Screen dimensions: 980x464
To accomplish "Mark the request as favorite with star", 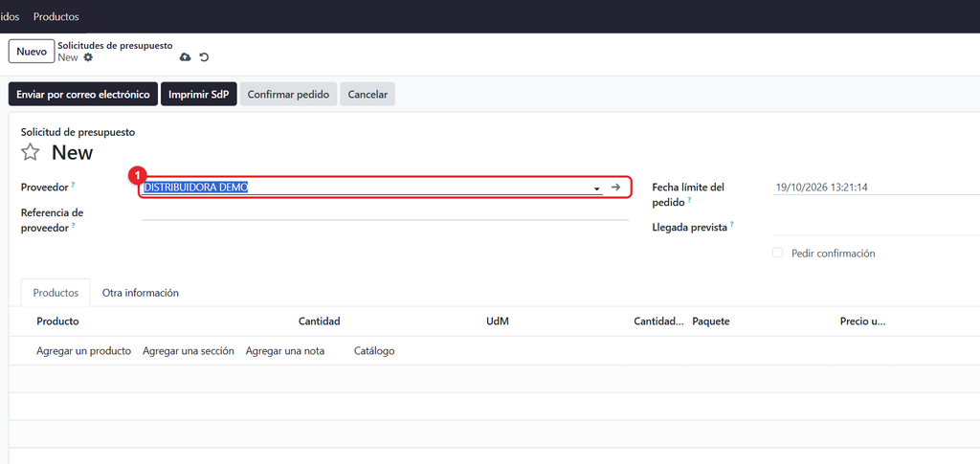I will click(x=30, y=152).
